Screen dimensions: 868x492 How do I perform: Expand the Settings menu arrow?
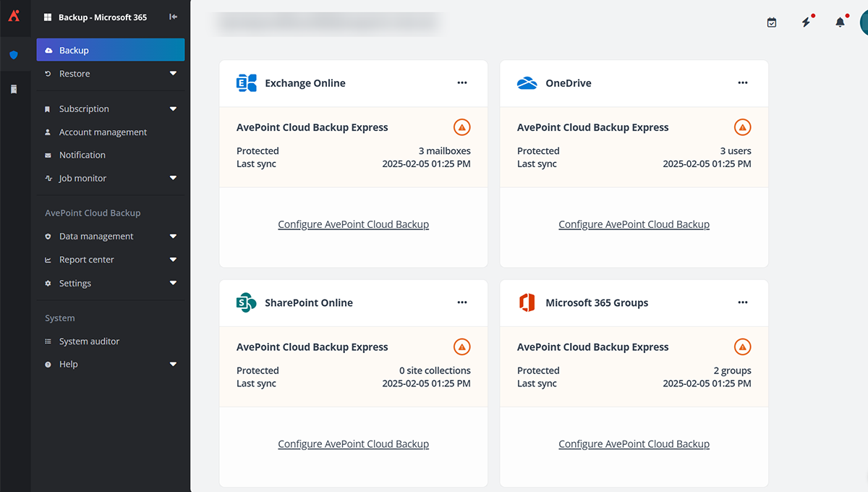click(173, 284)
